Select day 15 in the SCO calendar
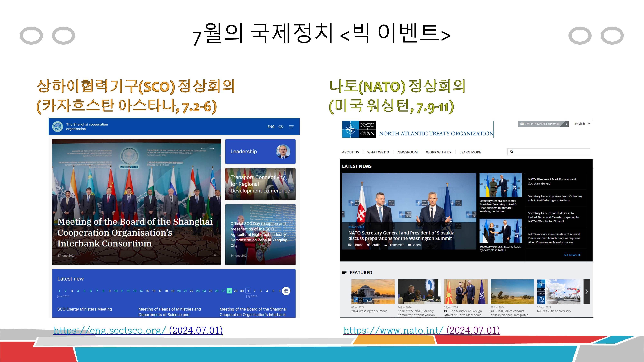 tap(147, 291)
